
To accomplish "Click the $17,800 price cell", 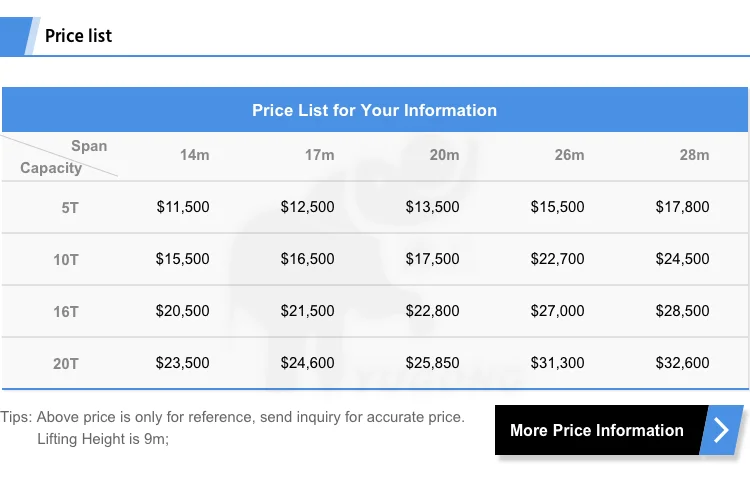I will point(683,207).
